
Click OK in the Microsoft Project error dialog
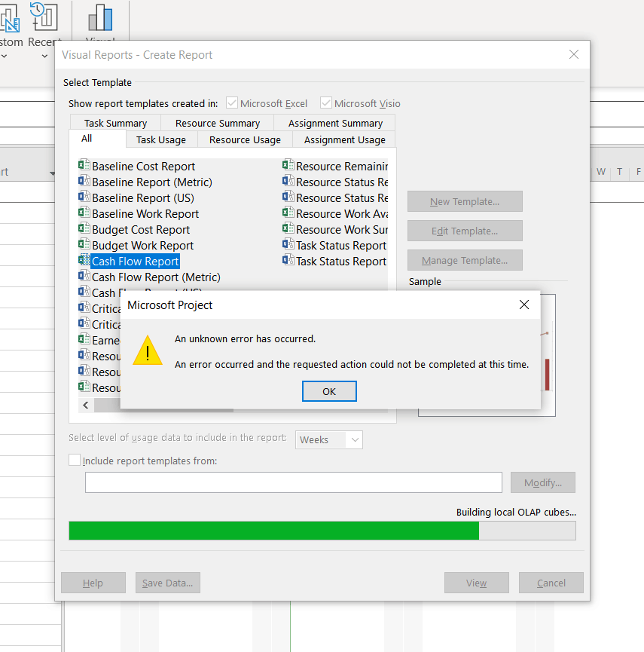pyautogui.click(x=329, y=391)
